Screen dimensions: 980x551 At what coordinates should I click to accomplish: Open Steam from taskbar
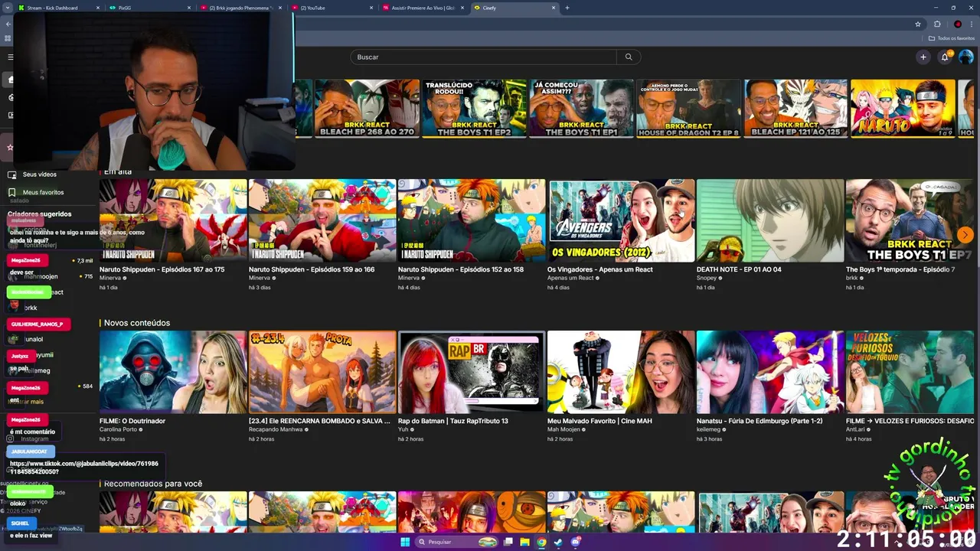coord(558,542)
